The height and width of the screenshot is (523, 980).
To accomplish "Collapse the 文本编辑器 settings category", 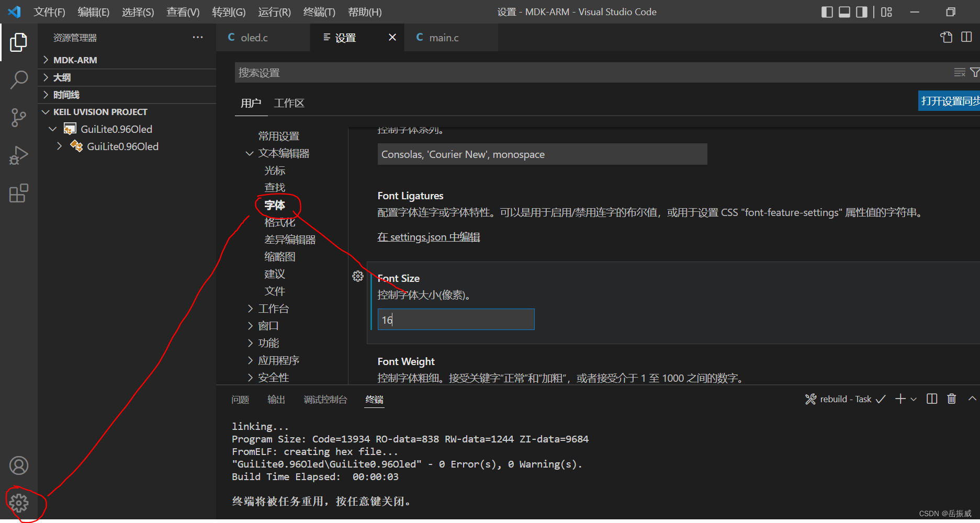I will [x=250, y=153].
